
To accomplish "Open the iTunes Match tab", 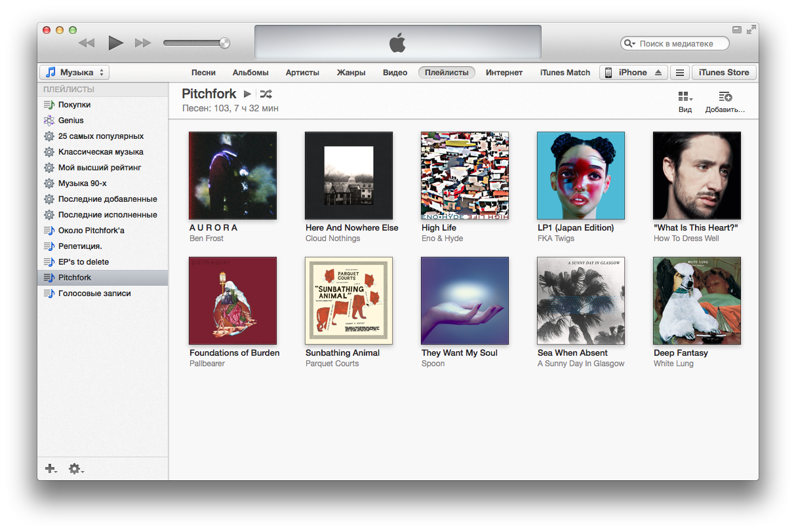I will click(x=565, y=73).
